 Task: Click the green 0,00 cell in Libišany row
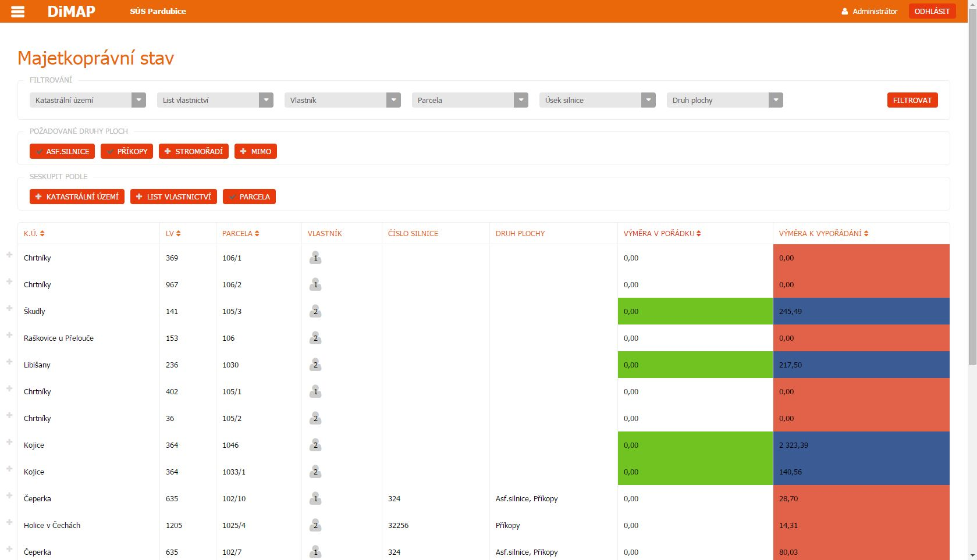pos(695,365)
